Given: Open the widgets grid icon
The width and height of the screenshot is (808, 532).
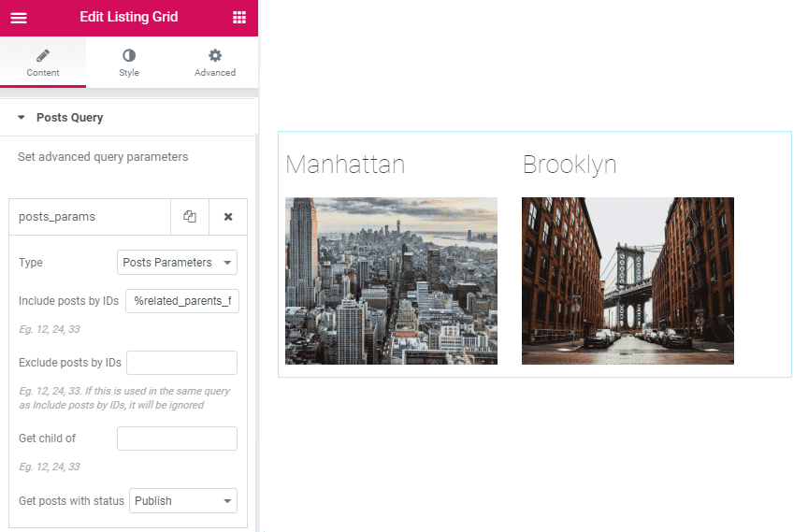Looking at the screenshot, I should click(239, 18).
